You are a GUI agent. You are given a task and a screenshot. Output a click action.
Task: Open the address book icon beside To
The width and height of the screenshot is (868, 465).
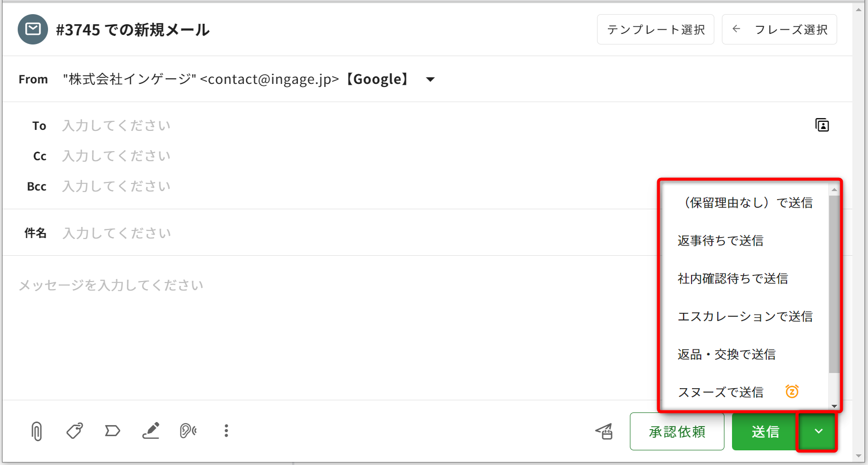point(822,125)
